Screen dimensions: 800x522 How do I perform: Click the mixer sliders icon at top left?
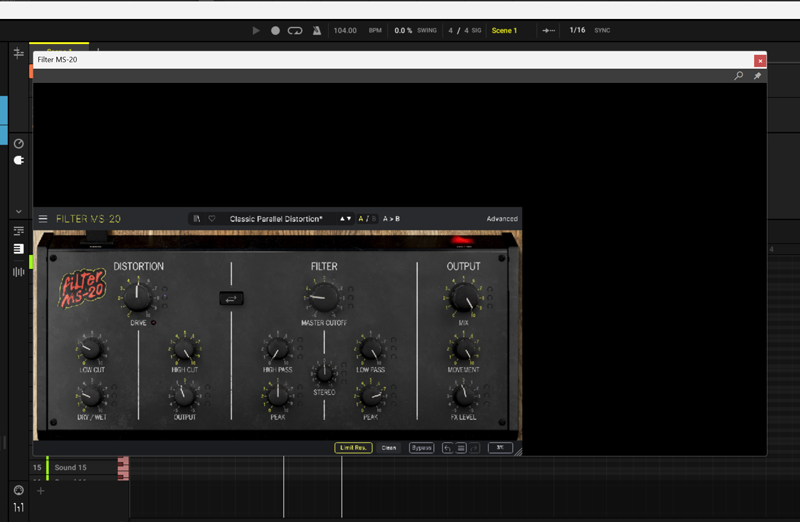[18, 53]
